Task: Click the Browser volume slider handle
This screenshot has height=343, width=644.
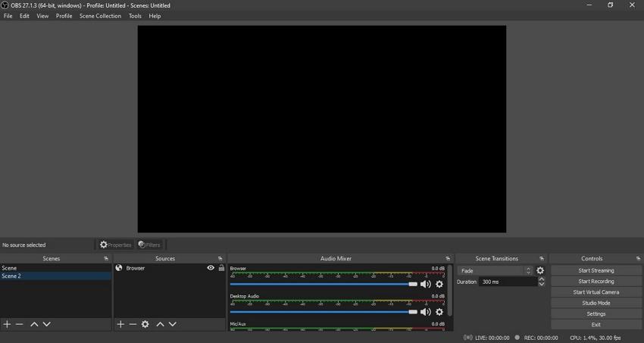Action: 413,284
